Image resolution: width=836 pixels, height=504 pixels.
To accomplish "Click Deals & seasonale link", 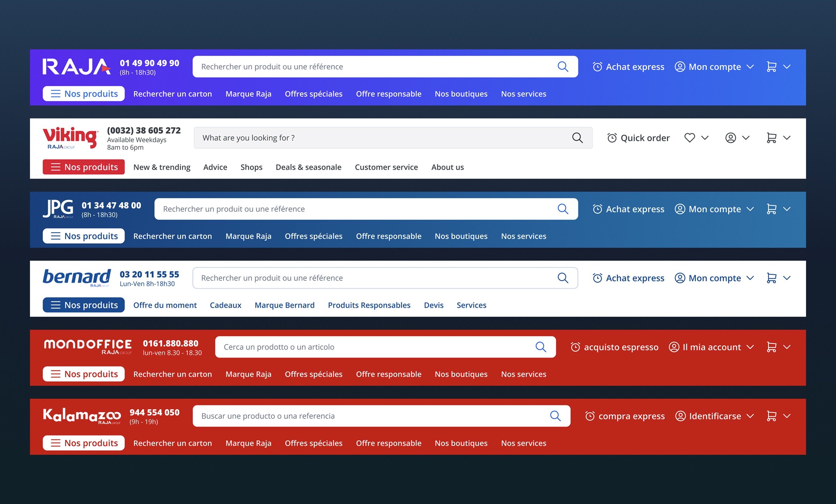I will tap(308, 167).
